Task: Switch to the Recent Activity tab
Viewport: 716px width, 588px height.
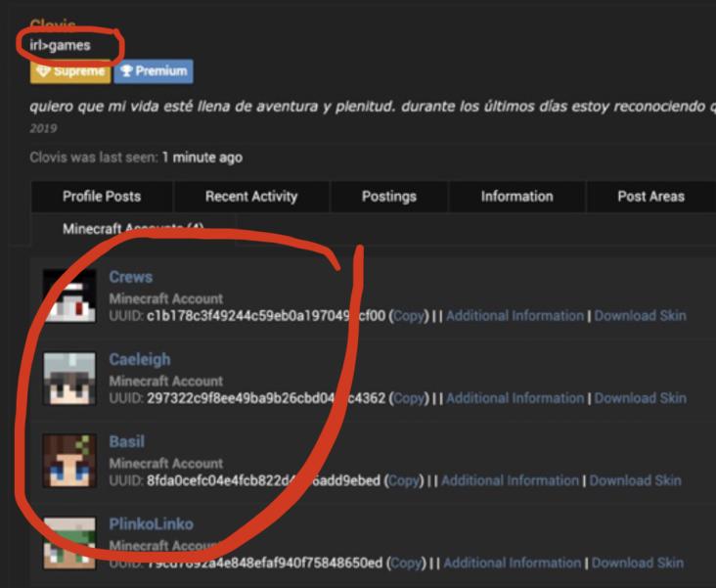Action: 251,197
